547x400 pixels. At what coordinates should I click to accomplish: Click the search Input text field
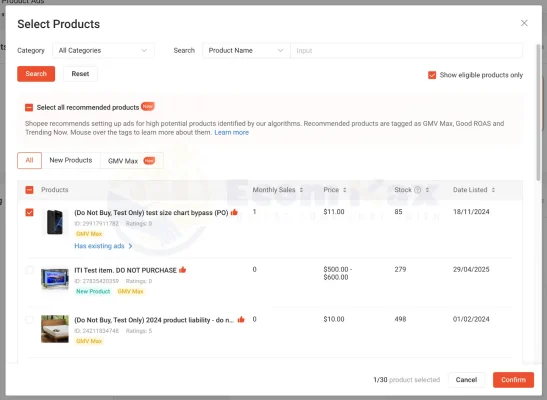(406, 51)
